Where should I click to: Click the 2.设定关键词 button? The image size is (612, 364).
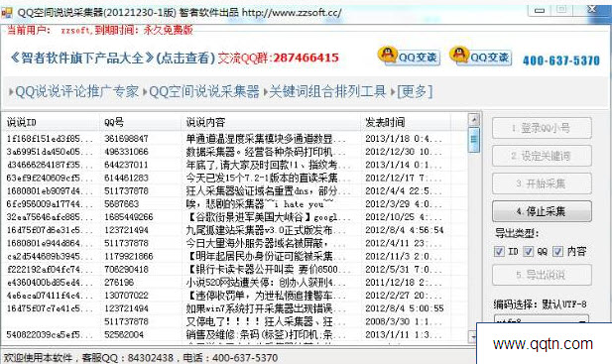pyautogui.click(x=542, y=156)
